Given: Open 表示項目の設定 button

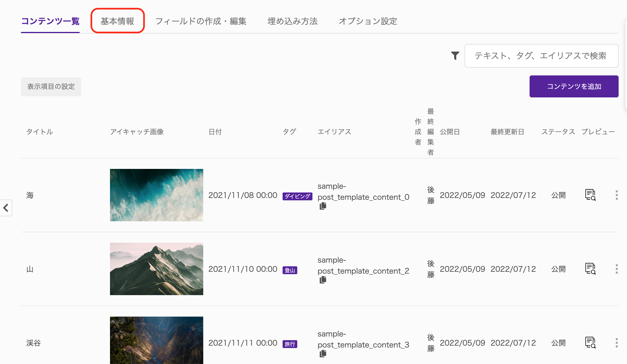Looking at the screenshot, I should [51, 87].
